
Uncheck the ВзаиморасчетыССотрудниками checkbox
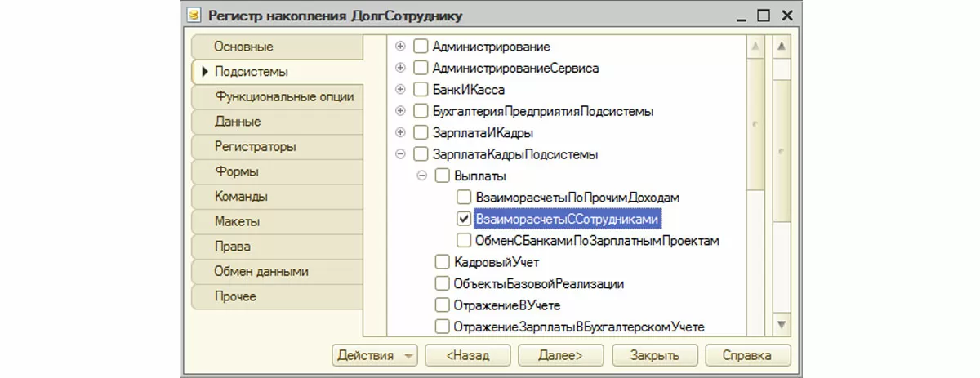(464, 219)
